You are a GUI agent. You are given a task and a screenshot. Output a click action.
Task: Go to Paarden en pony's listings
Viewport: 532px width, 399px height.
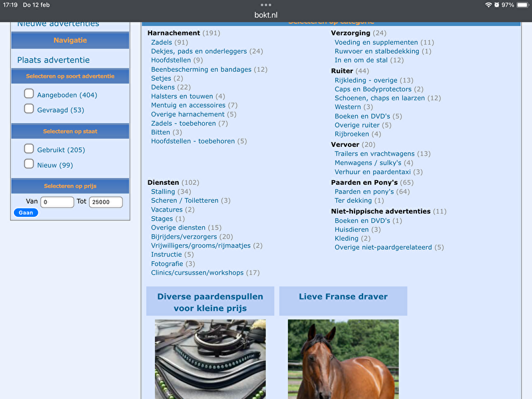coord(372,192)
